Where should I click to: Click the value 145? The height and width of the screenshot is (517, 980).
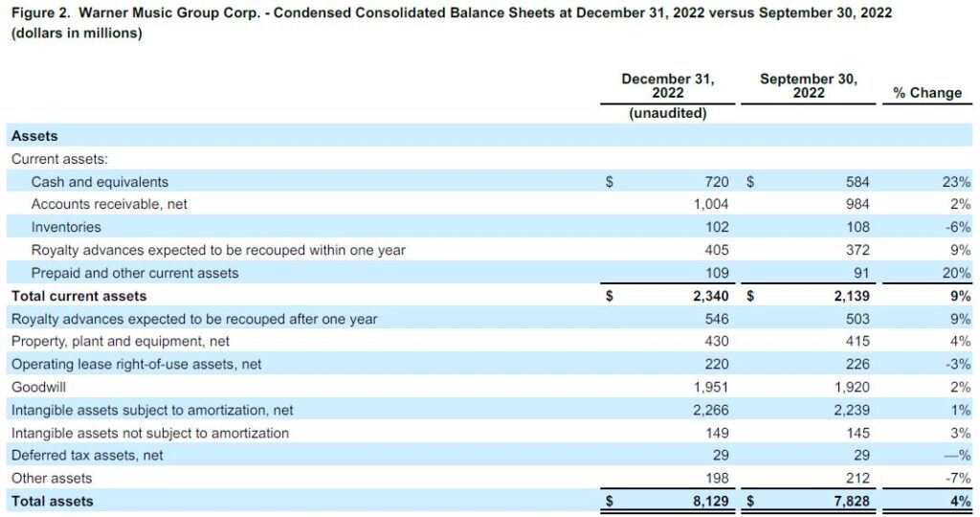click(x=857, y=434)
